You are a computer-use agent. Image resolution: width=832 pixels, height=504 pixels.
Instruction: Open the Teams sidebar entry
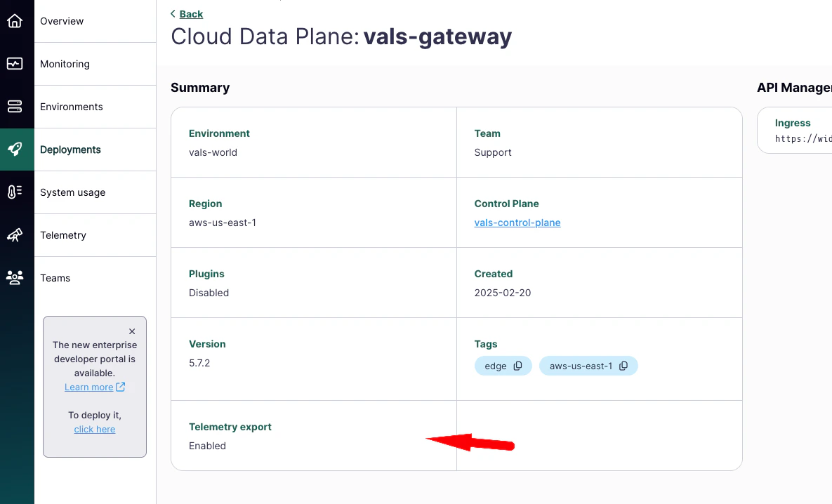point(55,277)
